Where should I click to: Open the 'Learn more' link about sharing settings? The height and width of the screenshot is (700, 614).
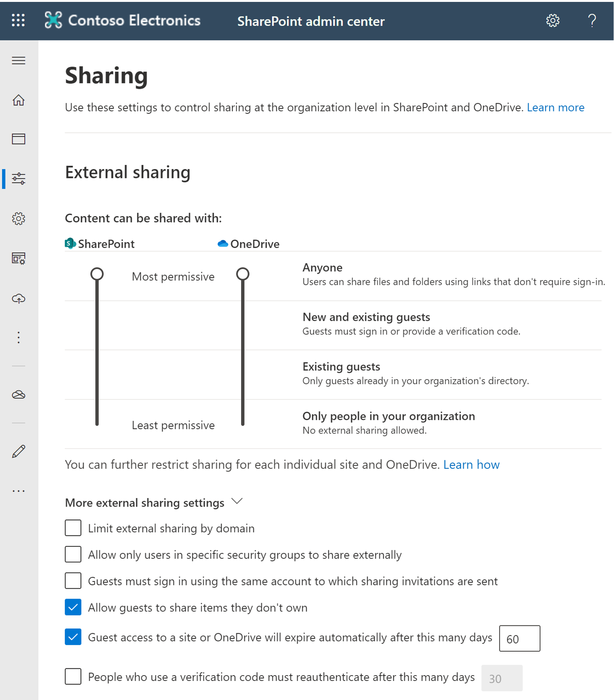555,107
